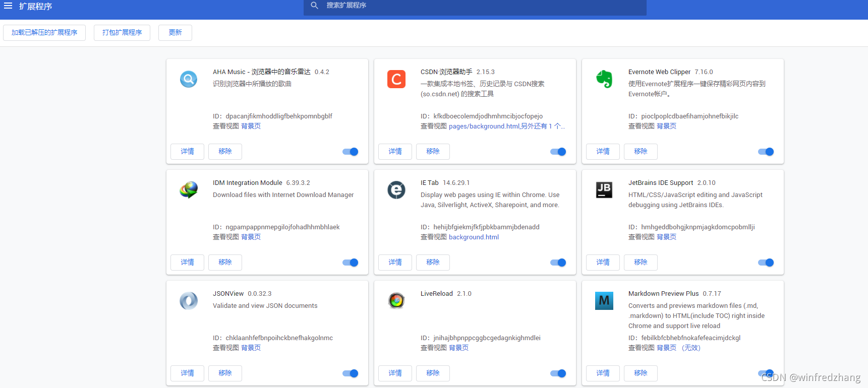Open LiveReload 背景页 link
This screenshot has height=388, width=868.
click(458, 348)
